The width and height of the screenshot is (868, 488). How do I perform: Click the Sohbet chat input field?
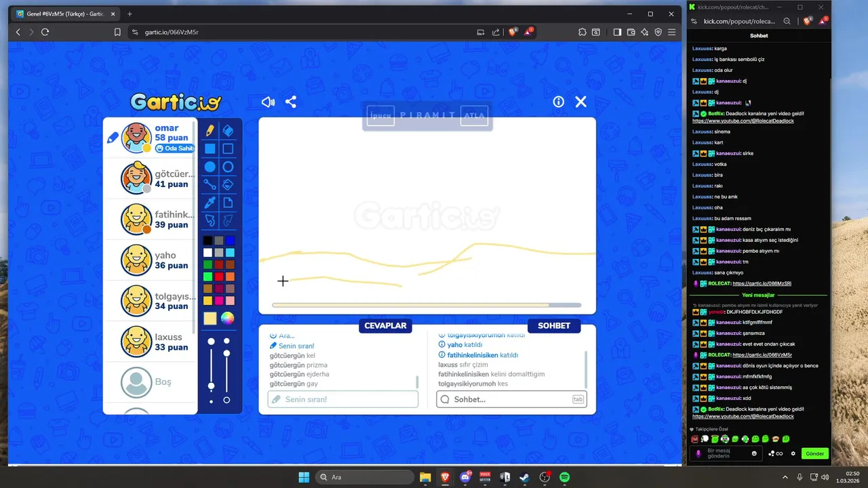[x=511, y=399]
